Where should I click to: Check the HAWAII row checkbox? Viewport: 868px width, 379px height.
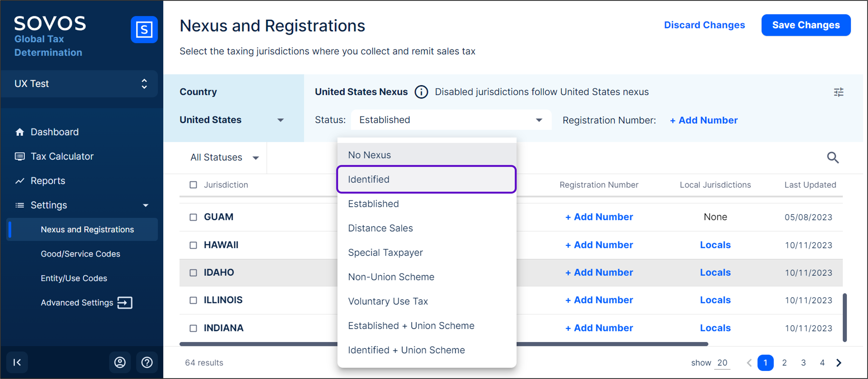(x=193, y=245)
